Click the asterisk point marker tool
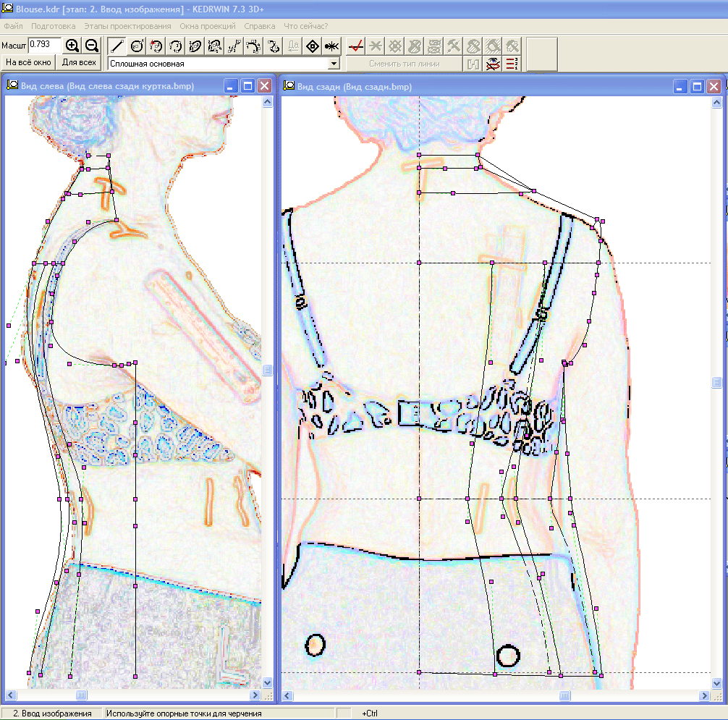The width and height of the screenshot is (728, 720). click(x=332, y=46)
